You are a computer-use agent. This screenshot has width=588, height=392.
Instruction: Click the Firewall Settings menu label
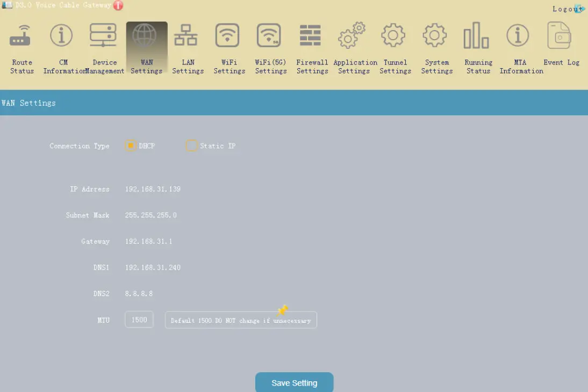coord(312,67)
